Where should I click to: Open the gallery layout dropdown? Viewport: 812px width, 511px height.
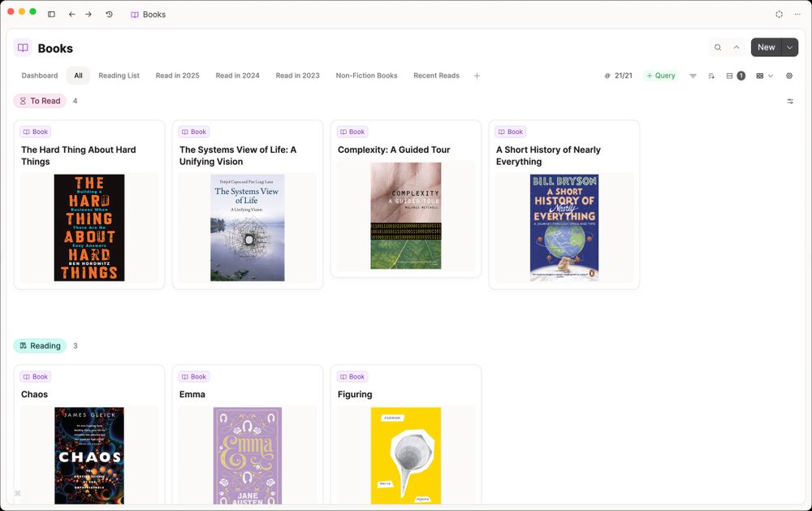pos(764,76)
